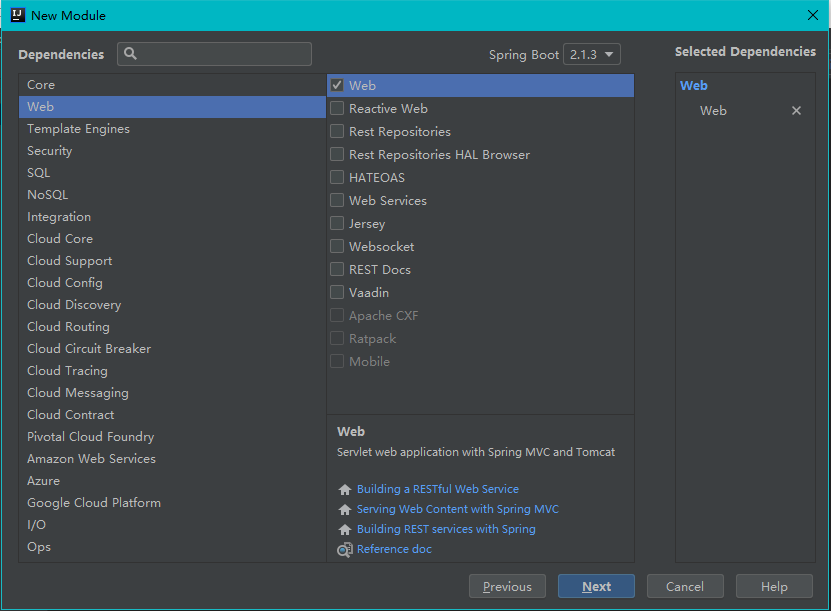Click the disabled Ratpack checkbox
This screenshot has width=831, height=611.
337,338
